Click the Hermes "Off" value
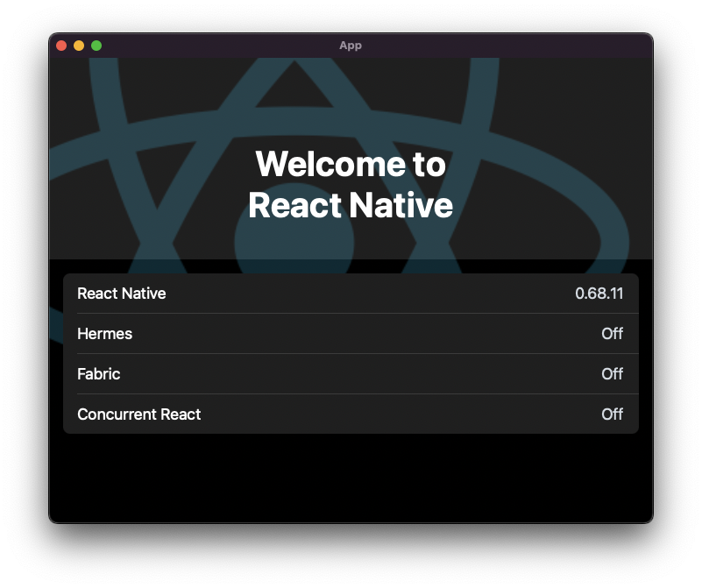 coord(612,334)
